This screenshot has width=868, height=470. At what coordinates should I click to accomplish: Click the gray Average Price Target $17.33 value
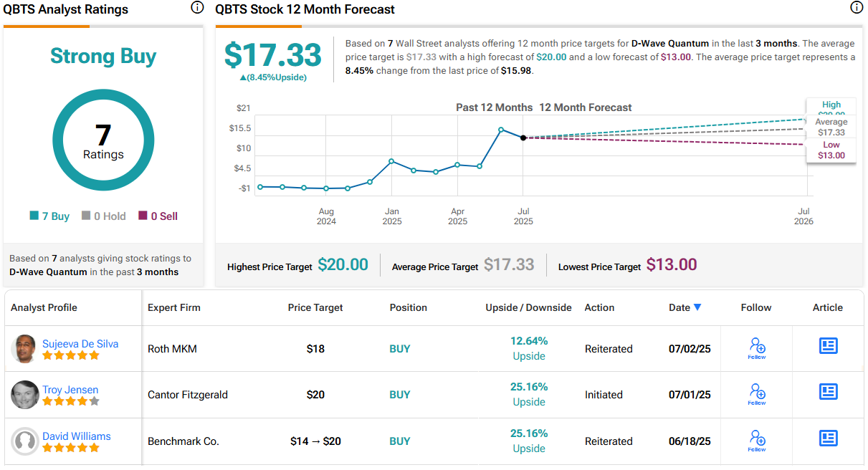509,264
